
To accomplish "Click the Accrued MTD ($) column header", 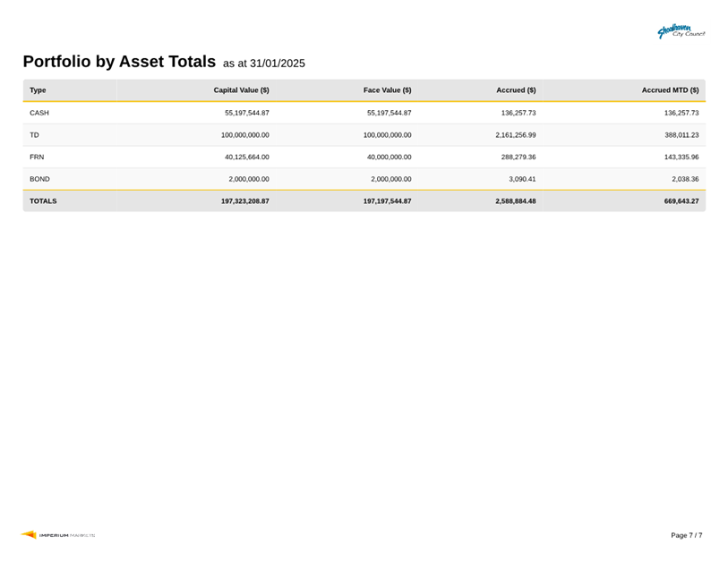I will coord(670,90).
